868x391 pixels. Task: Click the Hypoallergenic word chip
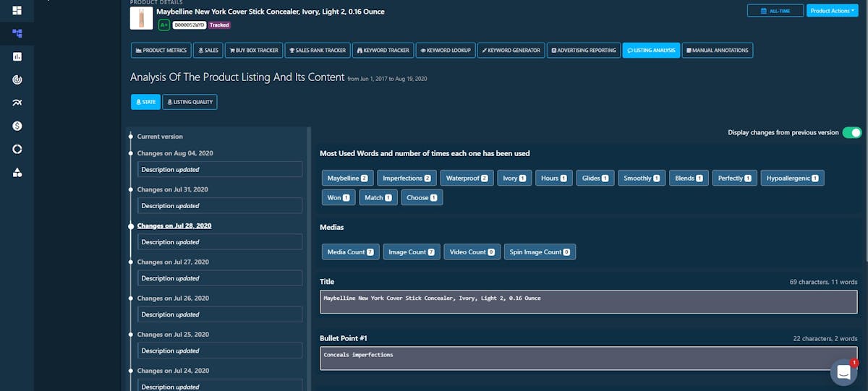tap(793, 178)
